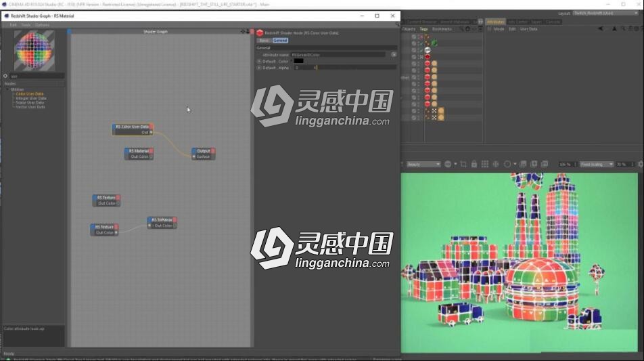This screenshot has height=361, width=644.
Task: Click the up arrow in Attributes panel
Action: 614,28
